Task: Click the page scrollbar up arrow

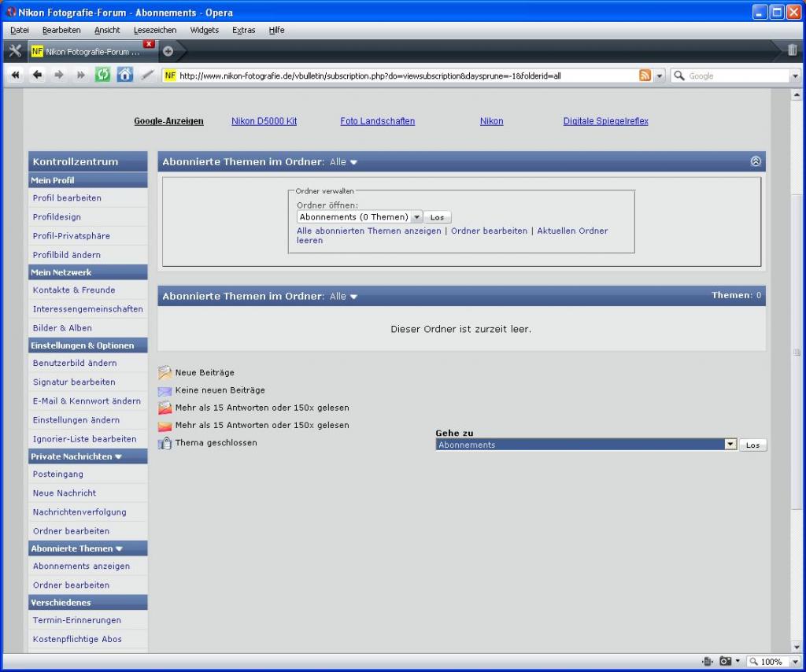Action: (x=797, y=94)
